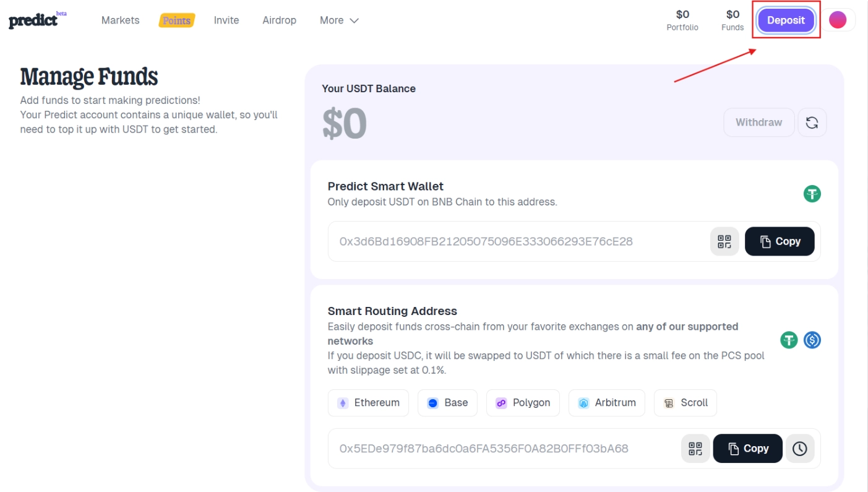Screen dimensions: 868x492
Task: Select the Ethereum network option
Action: coord(368,403)
